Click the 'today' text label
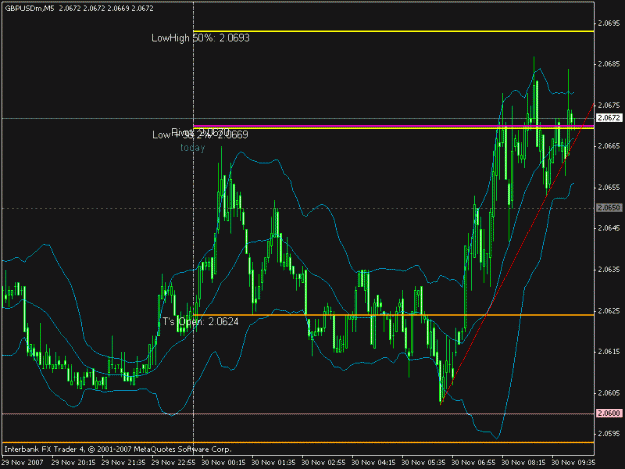This screenshot has height=469, width=625. tap(193, 148)
